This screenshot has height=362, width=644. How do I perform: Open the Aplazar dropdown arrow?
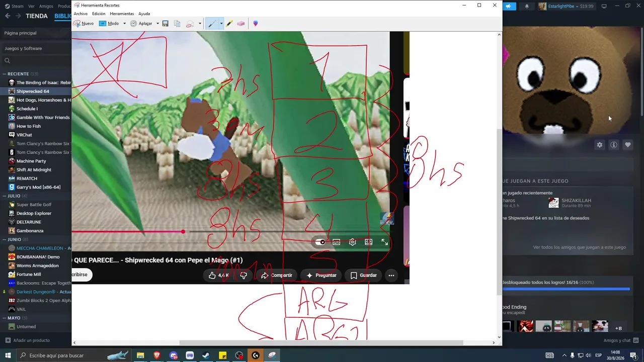(157, 24)
